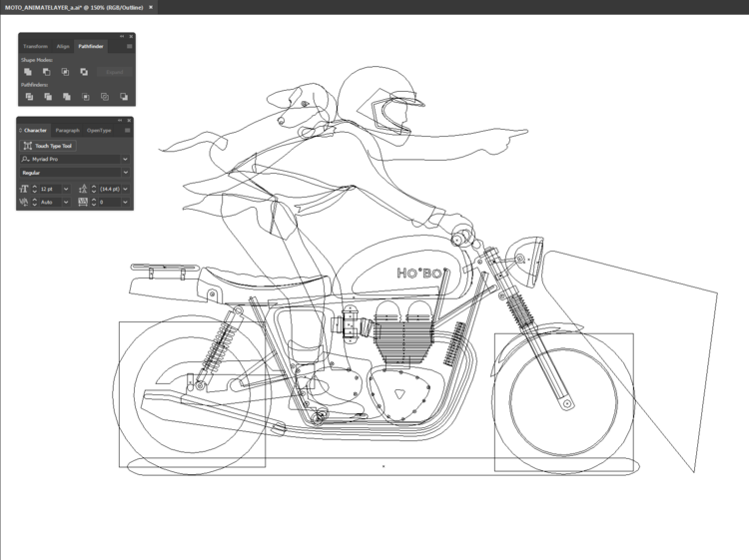The width and height of the screenshot is (749, 560).
Task: Step the font size value
Action: 34,189
